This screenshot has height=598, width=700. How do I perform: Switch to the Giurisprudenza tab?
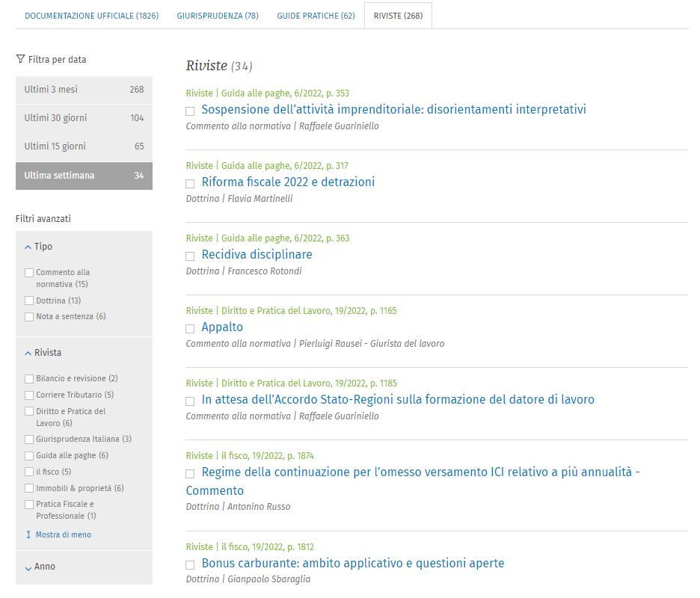click(218, 16)
